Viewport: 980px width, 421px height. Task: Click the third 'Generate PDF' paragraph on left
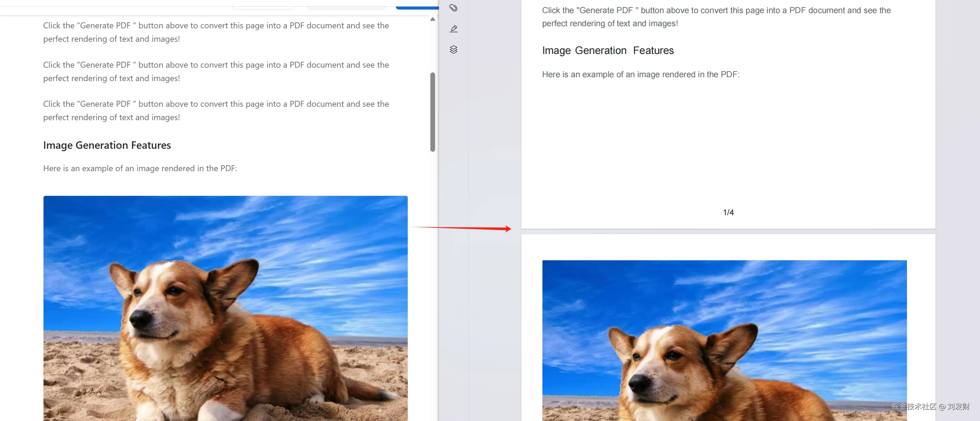(216, 111)
